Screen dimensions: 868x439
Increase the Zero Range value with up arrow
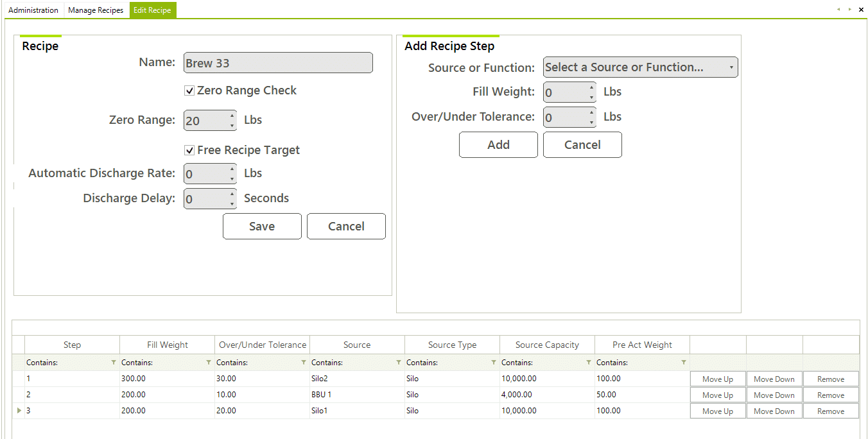(232, 116)
